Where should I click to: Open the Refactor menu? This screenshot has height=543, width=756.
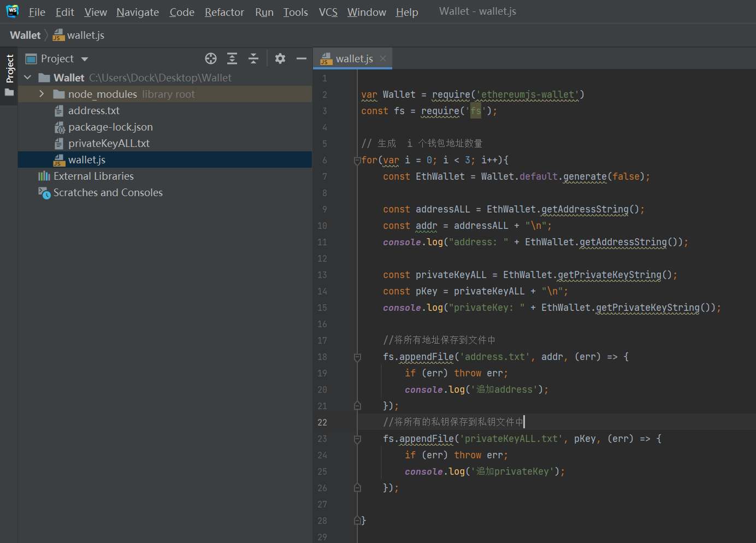[x=224, y=12]
